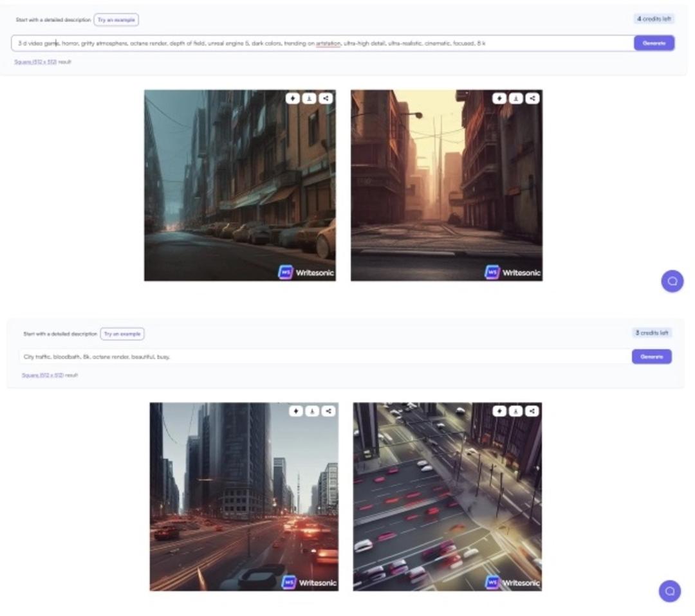695x616 pixels.
Task: Enhance the aerial intersection image
Action: (499, 411)
